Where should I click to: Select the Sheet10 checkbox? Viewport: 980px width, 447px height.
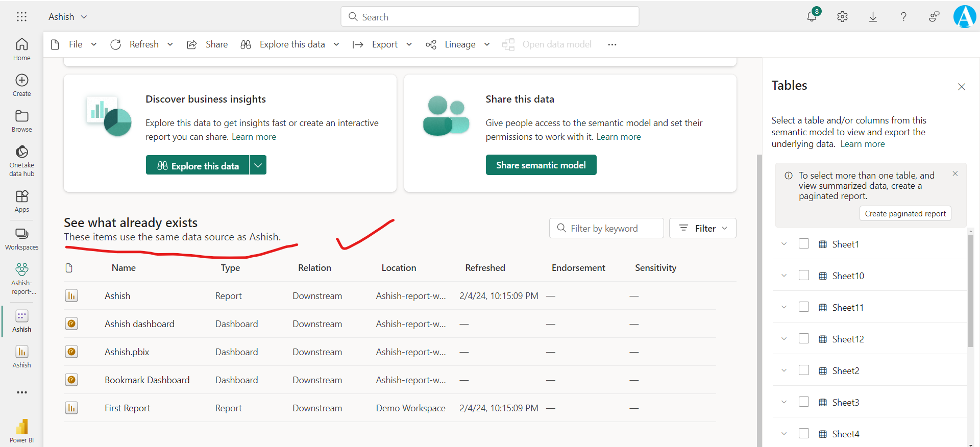pos(804,276)
